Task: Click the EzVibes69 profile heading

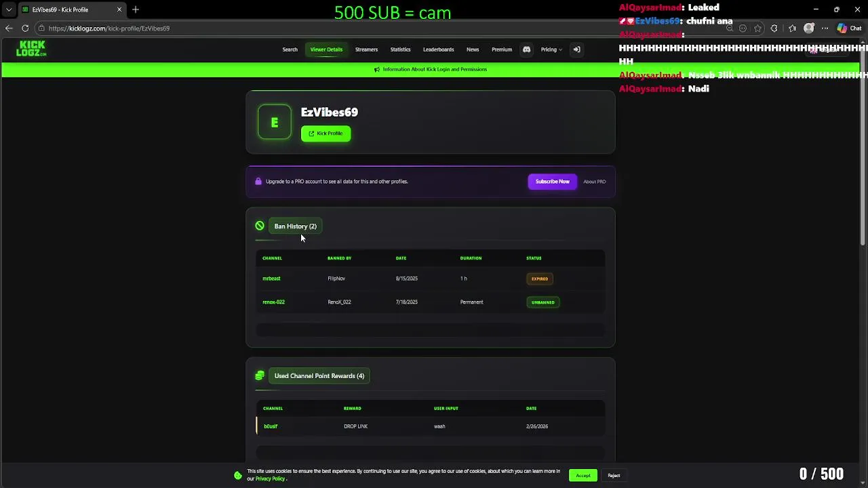Action: tap(330, 113)
